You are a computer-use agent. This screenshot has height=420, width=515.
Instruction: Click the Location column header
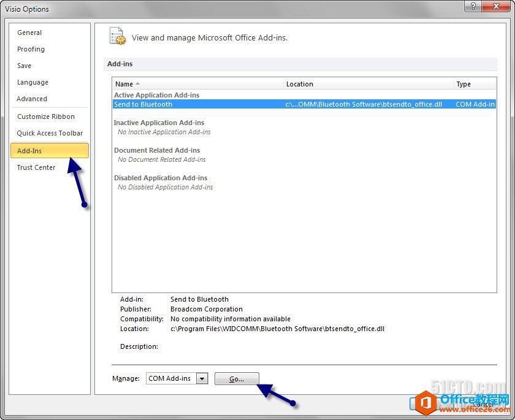click(x=368, y=84)
